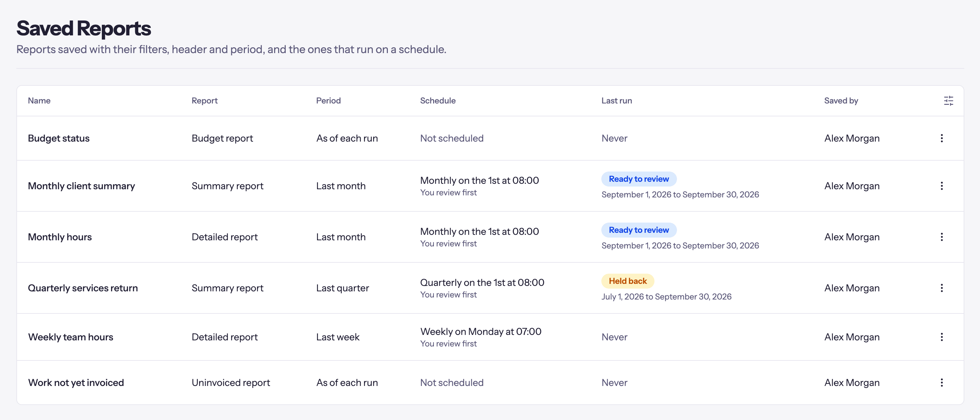The width and height of the screenshot is (980, 420).
Task: Open actions menu for Work not yet invoiced
Action: coord(942,383)
